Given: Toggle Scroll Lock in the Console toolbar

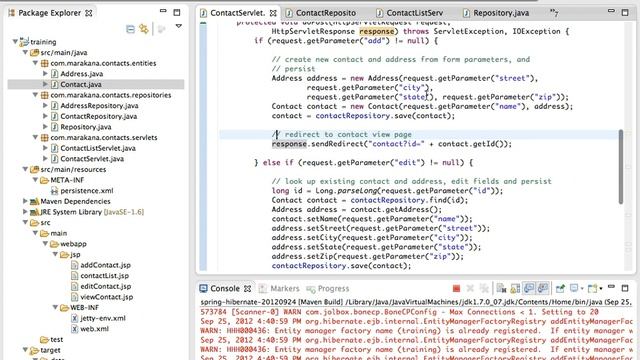Looking at the screenshot, I should tap(515, 289).
